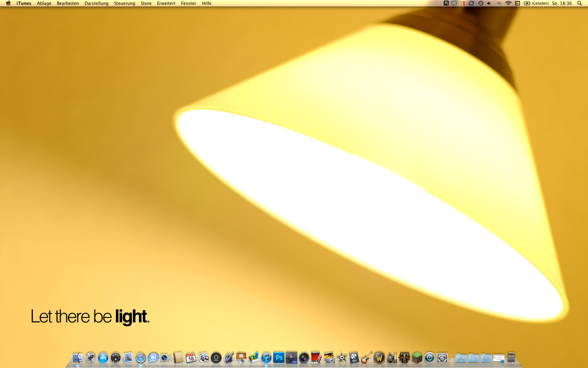Open Dashboard gauge icon in dock

click(115, 358)
